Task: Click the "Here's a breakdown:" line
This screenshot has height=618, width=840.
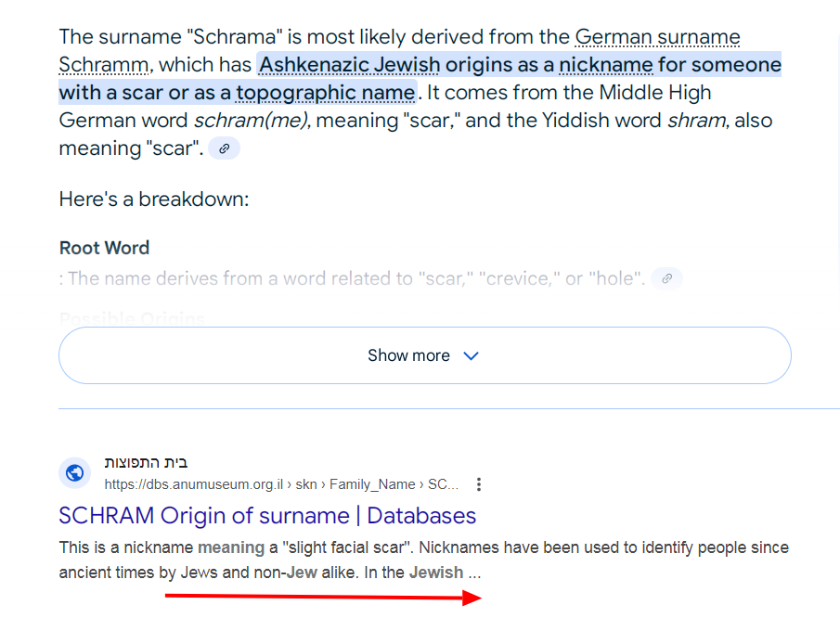Action: (x=154, y=200)
